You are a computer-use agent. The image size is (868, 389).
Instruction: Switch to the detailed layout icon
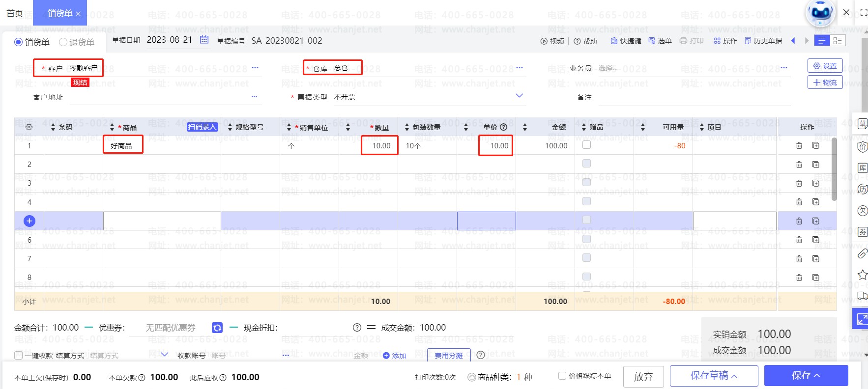click(838, 41)
